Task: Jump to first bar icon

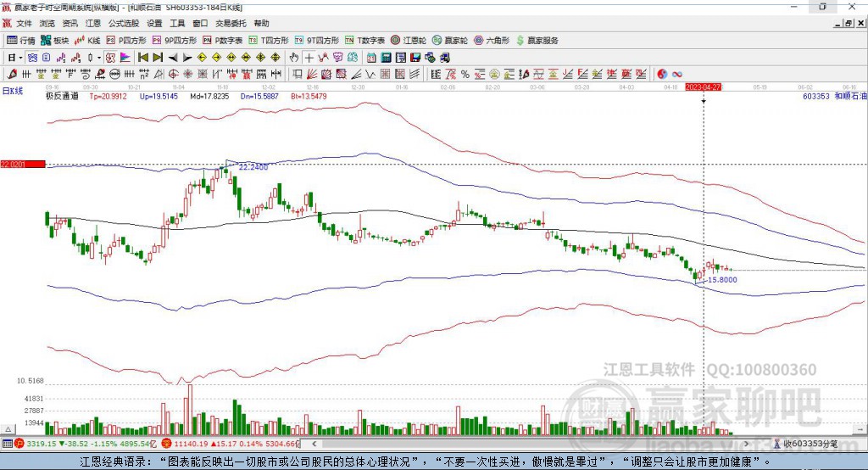Action: coord(142,58)
